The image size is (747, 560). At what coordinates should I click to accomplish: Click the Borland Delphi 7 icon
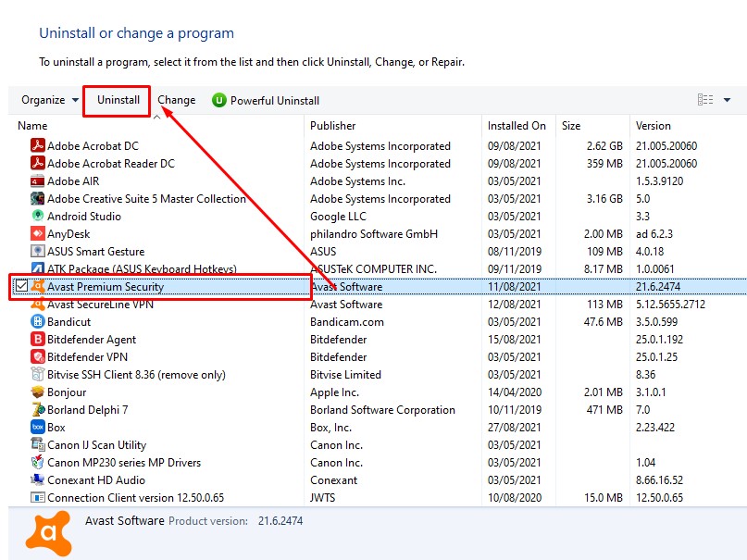38,409
